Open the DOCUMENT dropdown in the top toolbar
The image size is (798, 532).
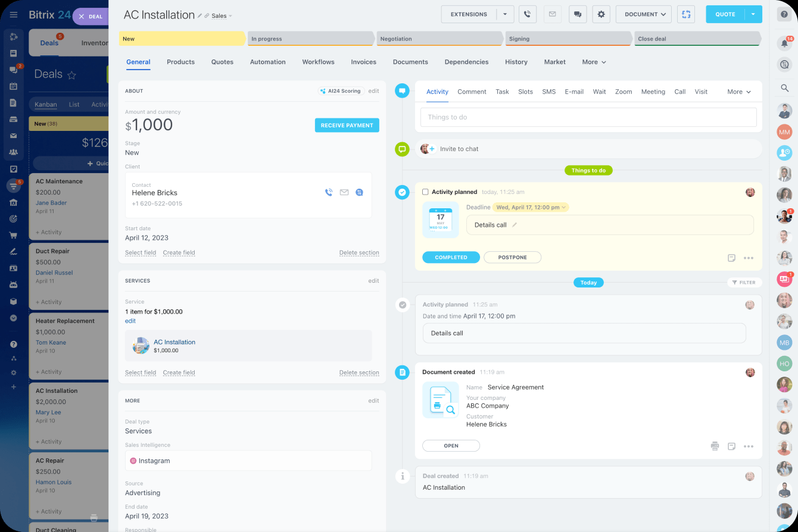coord(643,14)
